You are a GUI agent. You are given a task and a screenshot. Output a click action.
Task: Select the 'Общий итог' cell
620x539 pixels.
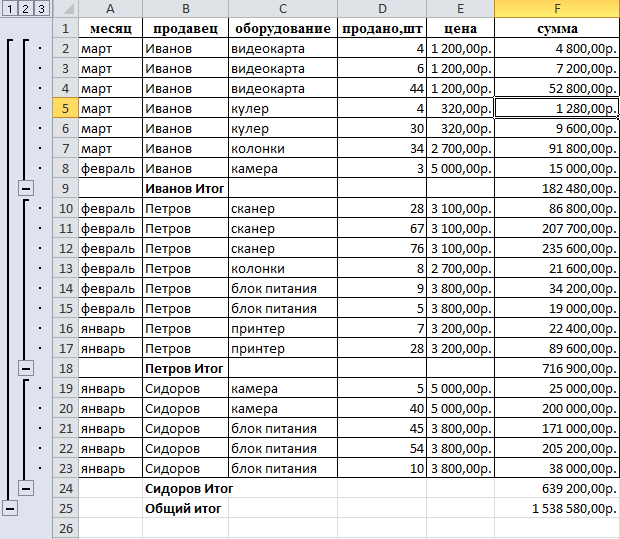185,509
